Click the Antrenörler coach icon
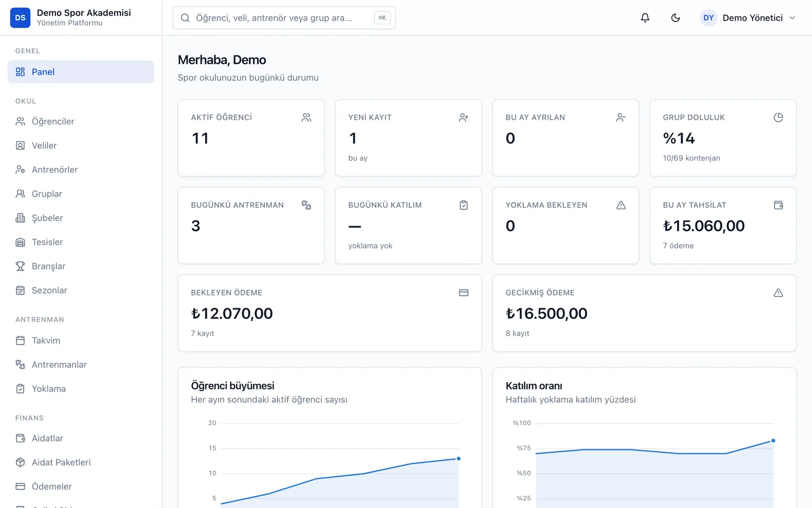The height and width of the screenshot is (508, 812). (20, 170)
